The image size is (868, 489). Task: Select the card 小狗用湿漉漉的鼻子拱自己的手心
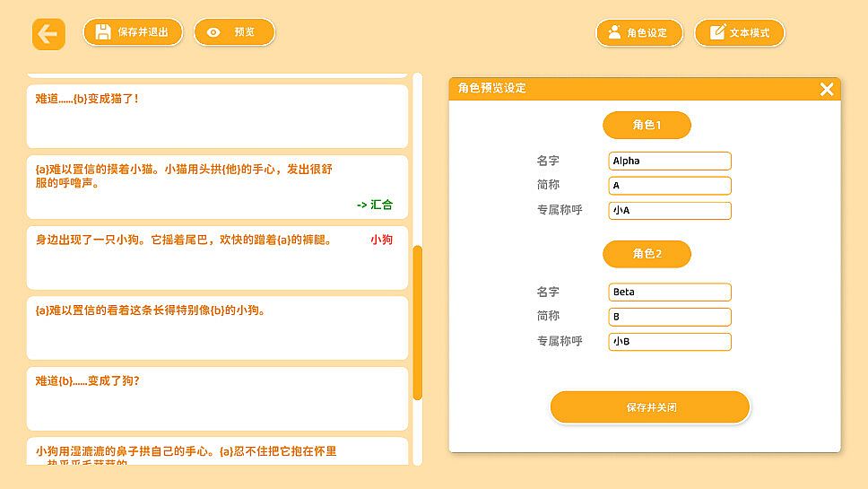tap(217, 451)
